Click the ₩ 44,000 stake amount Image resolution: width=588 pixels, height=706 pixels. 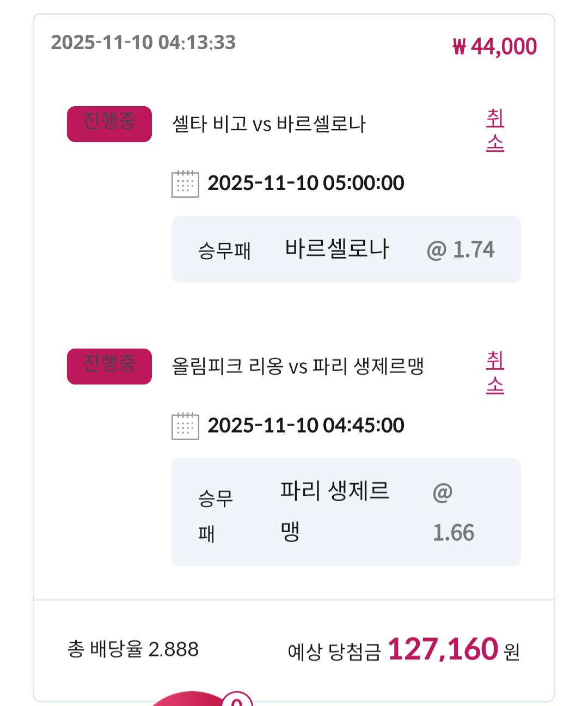(x=494, y=47)
